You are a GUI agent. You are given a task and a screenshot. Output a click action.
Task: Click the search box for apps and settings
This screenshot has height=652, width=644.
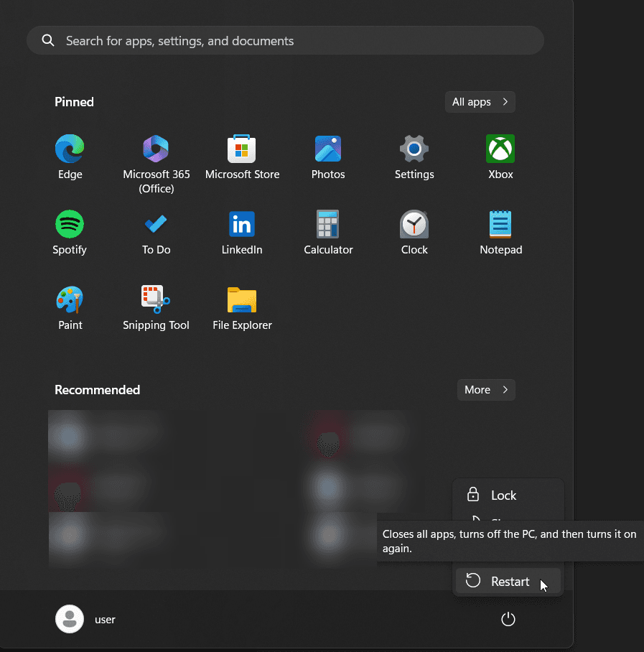(285, 40)
